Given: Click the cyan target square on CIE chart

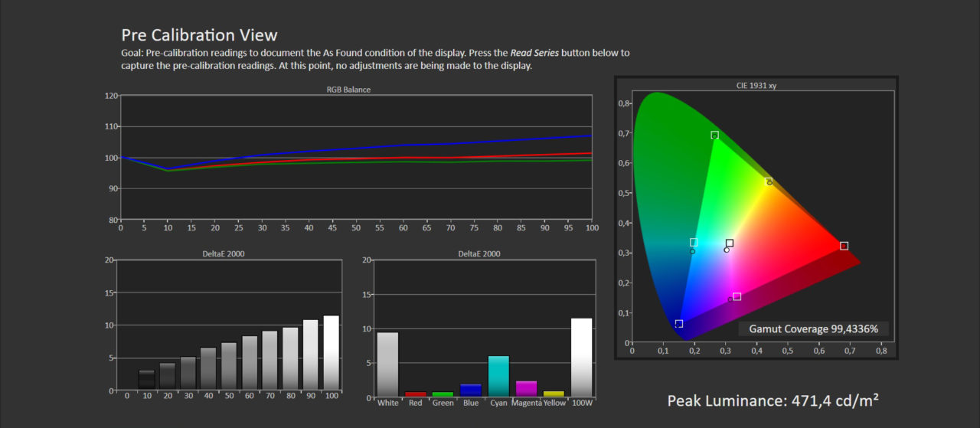Looking at the screenshot, I should click(x=694, y=243).
